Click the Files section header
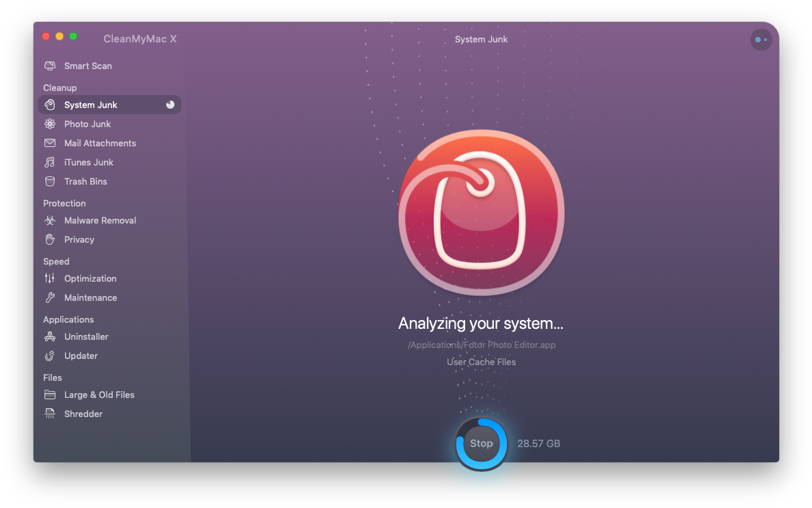The height and width of the screenshot is (508, 812). (x=52, y=377)
